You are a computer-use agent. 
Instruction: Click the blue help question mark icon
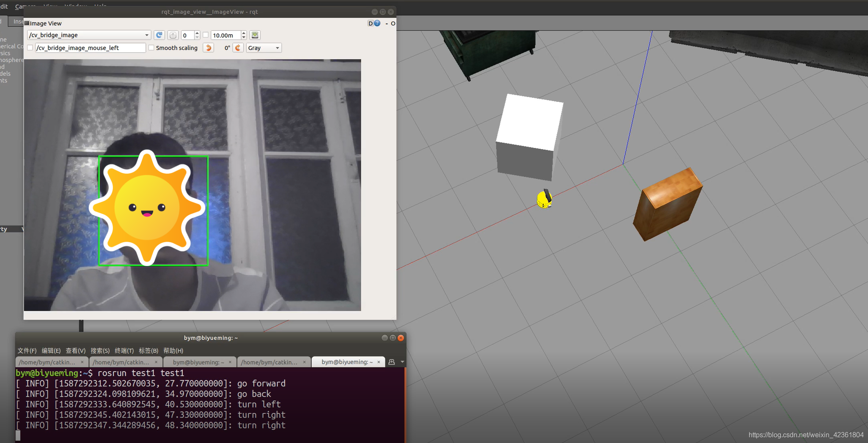(377, 23)
